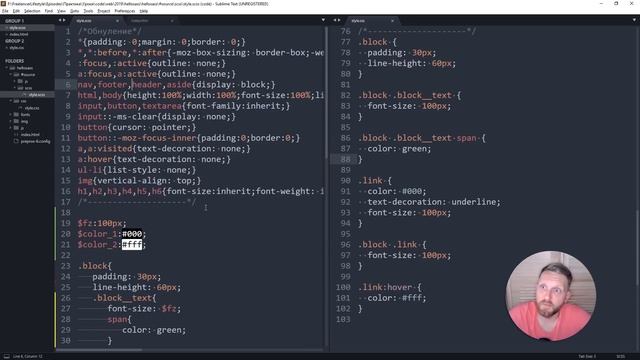Click line number 19 in left gutter
Screen dimensions: 640x360
[x=66, y=223]
